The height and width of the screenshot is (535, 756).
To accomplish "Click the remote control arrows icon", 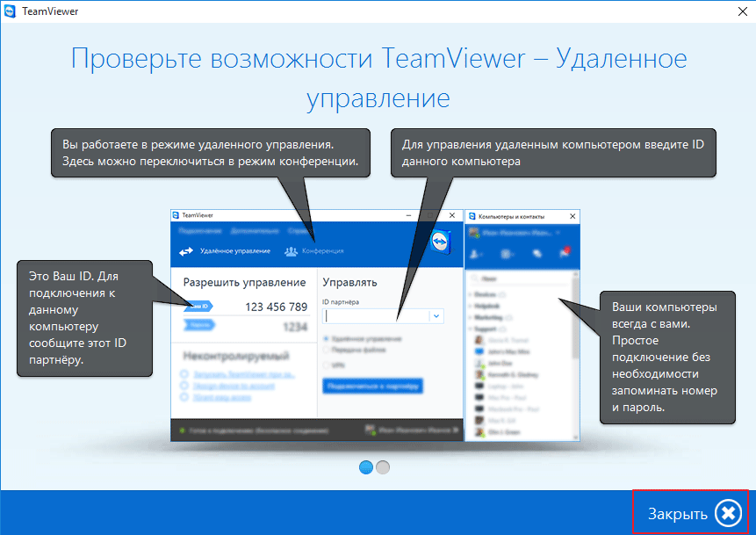I will (185, 251).
